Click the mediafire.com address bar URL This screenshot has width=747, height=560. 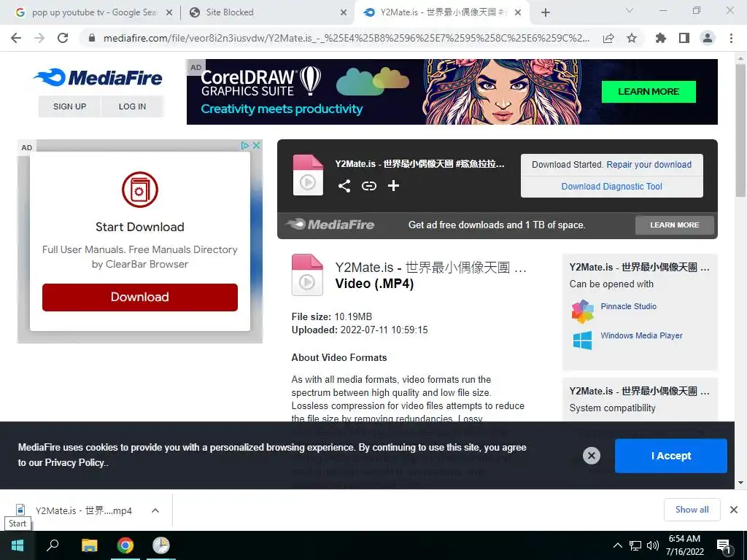(x=347, y=38)
